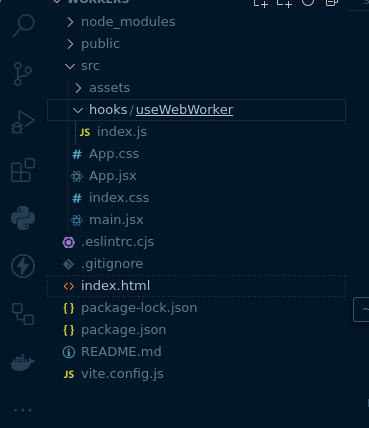Open the Search view in activity bar

coord(23,26)
